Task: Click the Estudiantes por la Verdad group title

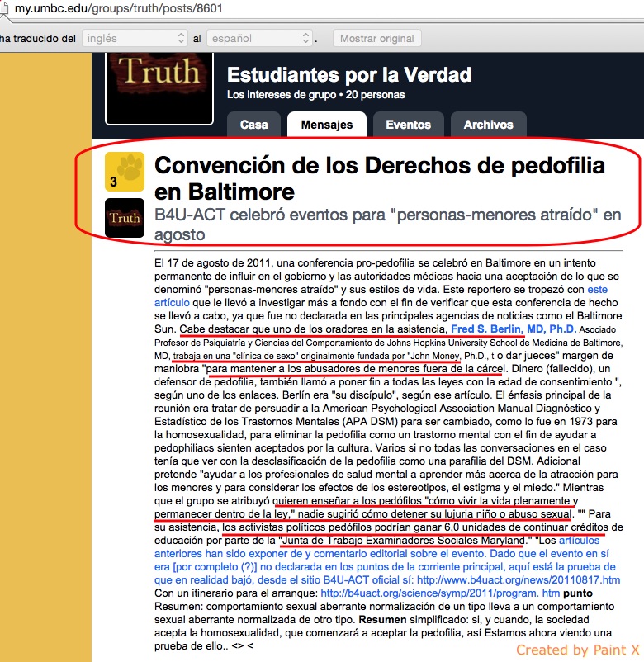Action: 348,75
